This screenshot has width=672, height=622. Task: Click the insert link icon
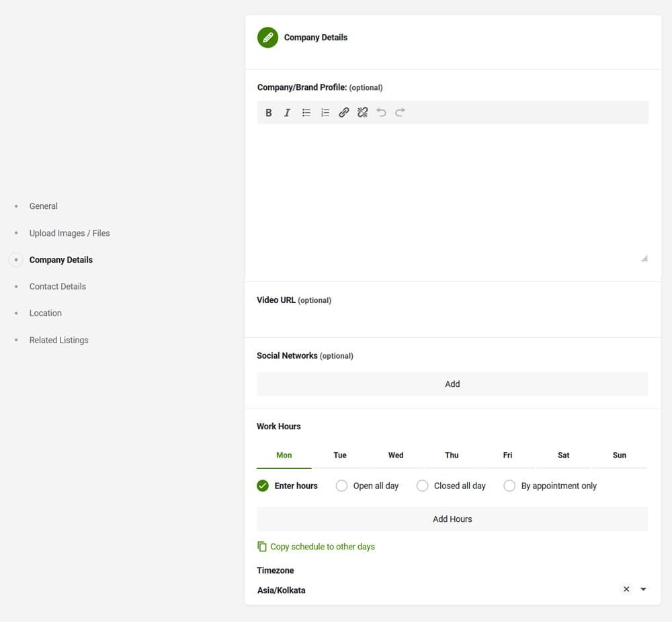[344, 113]
